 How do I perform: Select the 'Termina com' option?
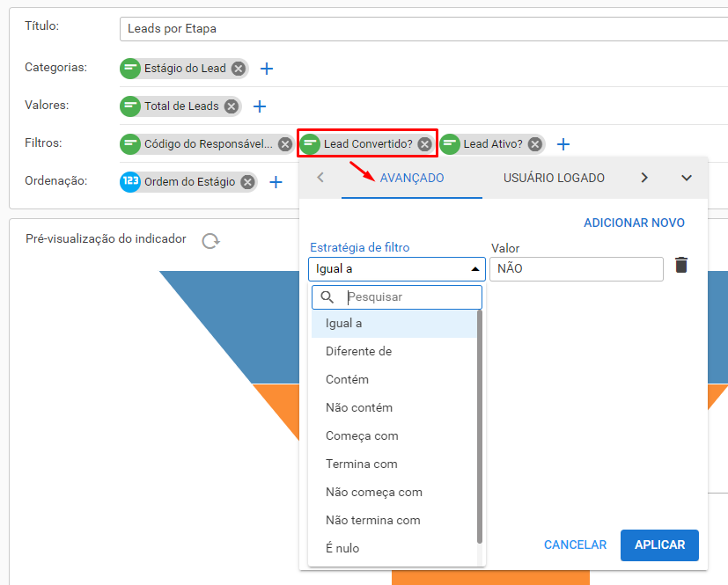pyautogui.click(x=394, y=464)
